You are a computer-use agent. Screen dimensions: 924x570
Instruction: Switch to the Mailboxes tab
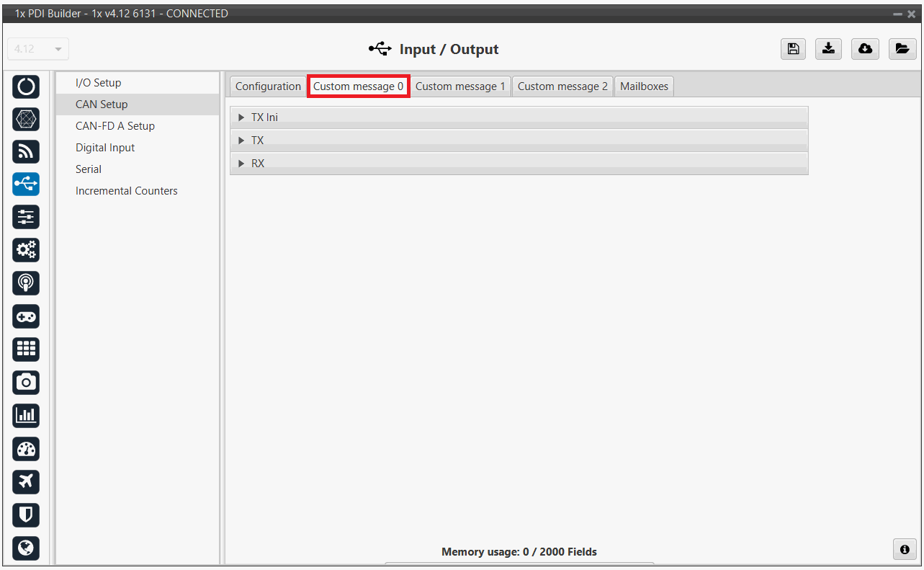coord(644,86)
